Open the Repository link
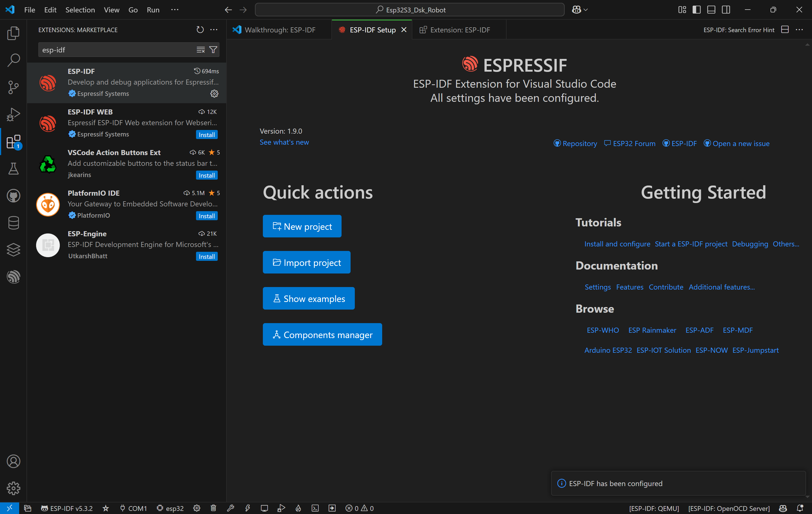 [575, 144]
